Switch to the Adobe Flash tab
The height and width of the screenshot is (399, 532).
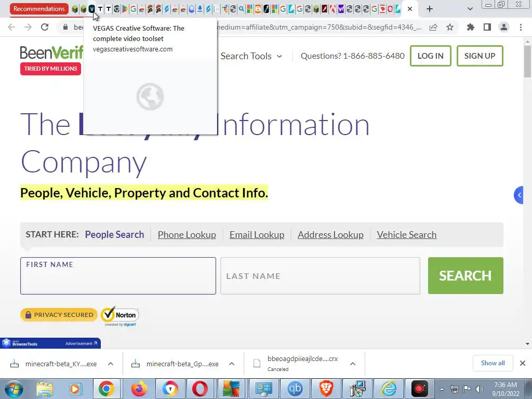click(x=324, y=9)
